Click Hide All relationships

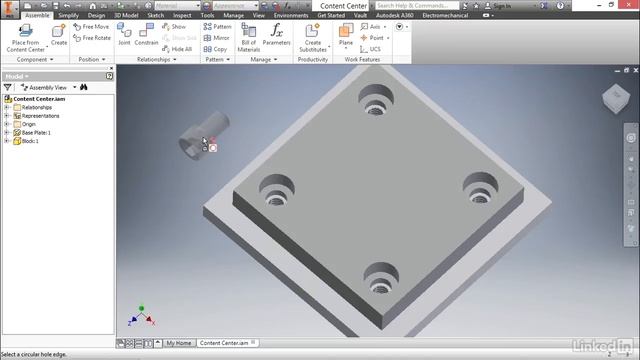coord(177,49)
